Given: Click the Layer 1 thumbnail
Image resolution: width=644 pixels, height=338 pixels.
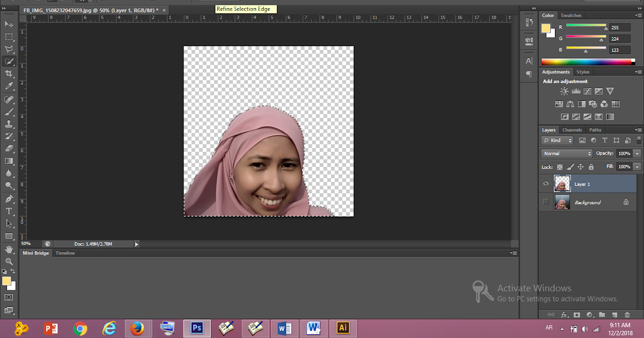Looking at the screenshot, I should point(562,183).
